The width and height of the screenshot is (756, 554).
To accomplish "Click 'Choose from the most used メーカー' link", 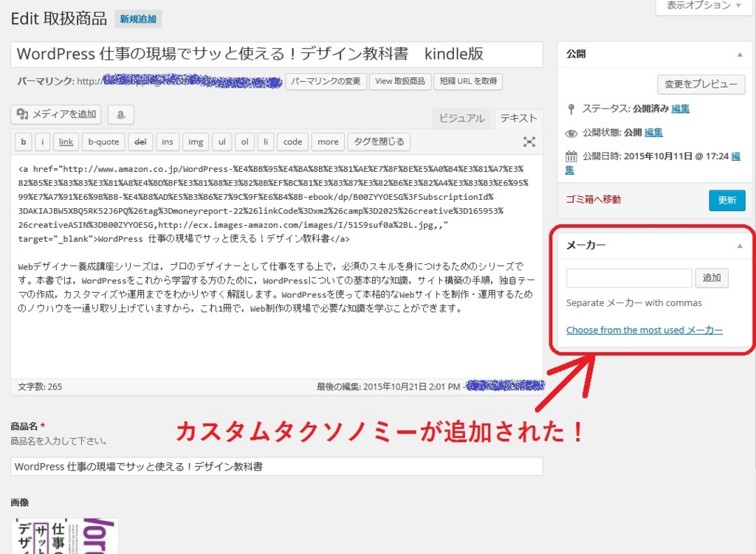I will (x=644, y=330).
